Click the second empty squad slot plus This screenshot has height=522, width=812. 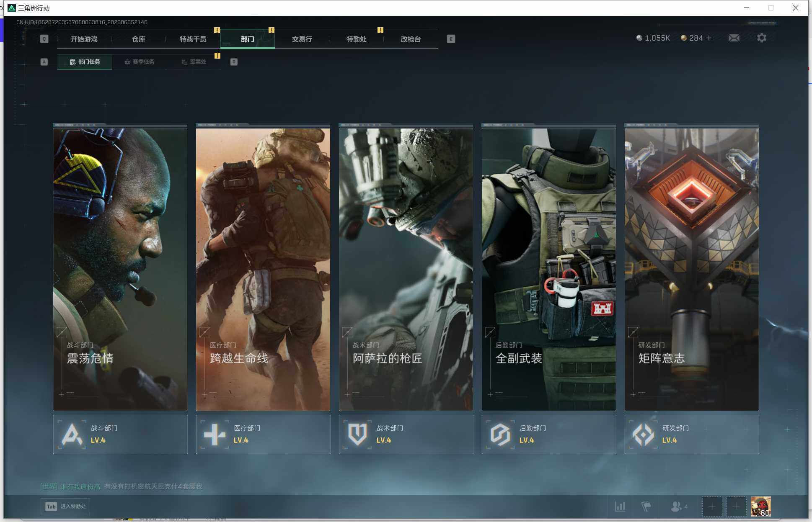click(736, 507)
